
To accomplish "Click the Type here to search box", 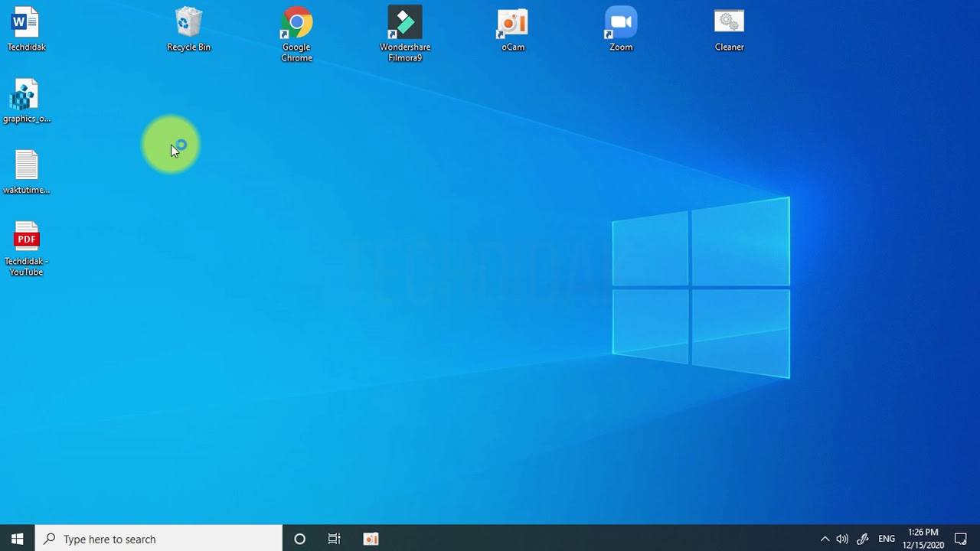I will point(158,539).
